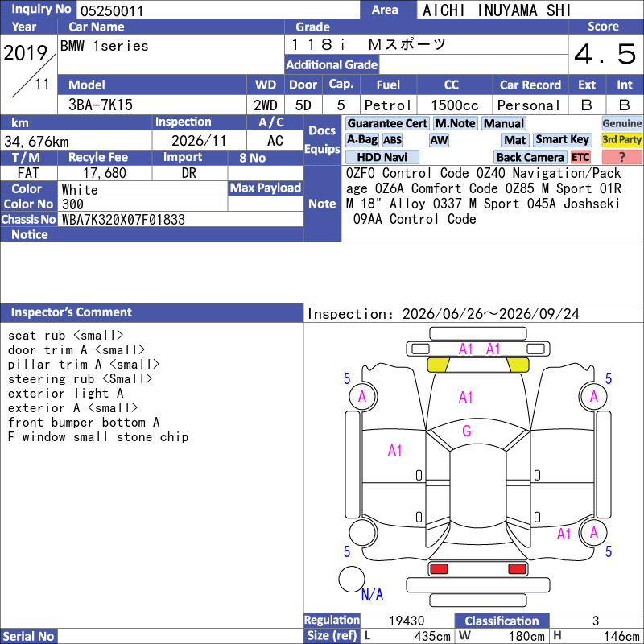Click the red question mark badge
This screenshot has width=644, height=644.
pos(621,157)
